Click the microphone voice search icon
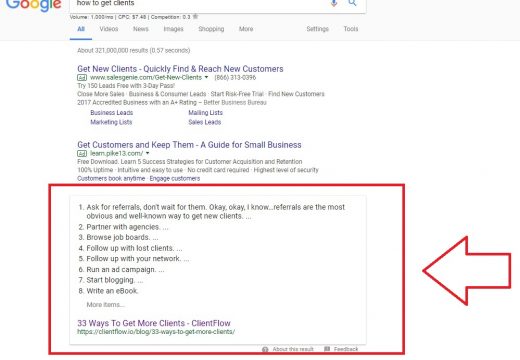 (x=334, y=3)
